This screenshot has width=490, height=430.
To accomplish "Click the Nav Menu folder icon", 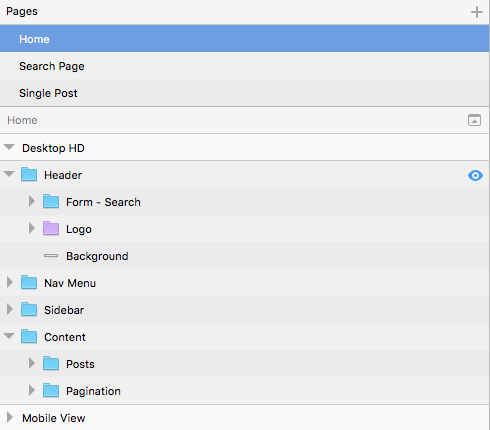I will tap(29, 283).
